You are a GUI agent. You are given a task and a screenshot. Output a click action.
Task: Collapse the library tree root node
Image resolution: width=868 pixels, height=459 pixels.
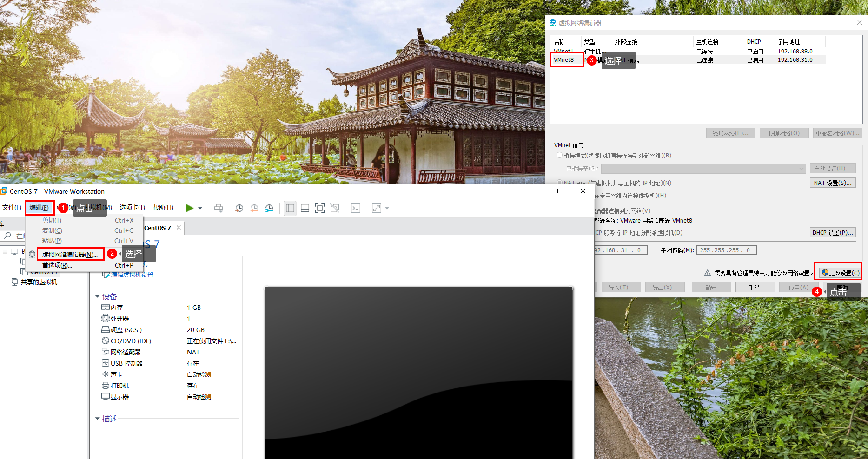click(x=5, y=251)
